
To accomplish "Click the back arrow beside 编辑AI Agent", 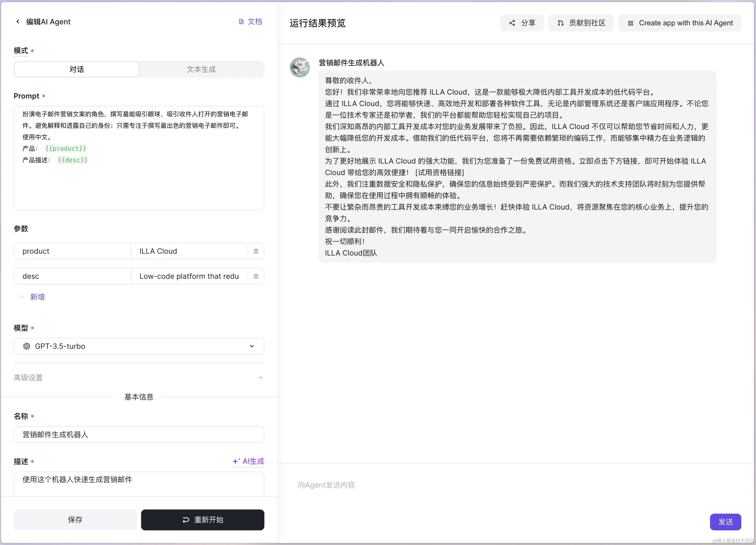I will (18, 22).
